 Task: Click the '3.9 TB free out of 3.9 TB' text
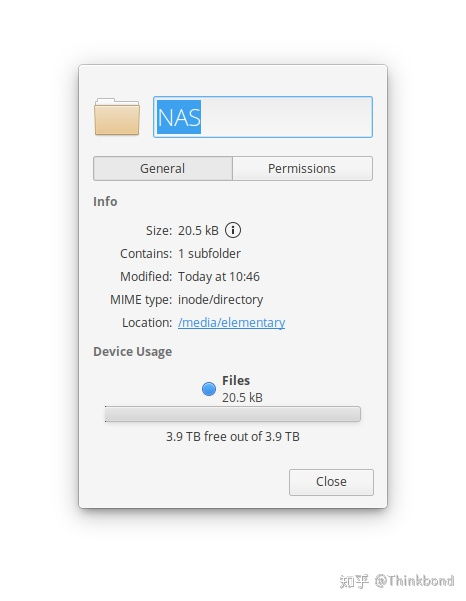(x=233, y=436)
